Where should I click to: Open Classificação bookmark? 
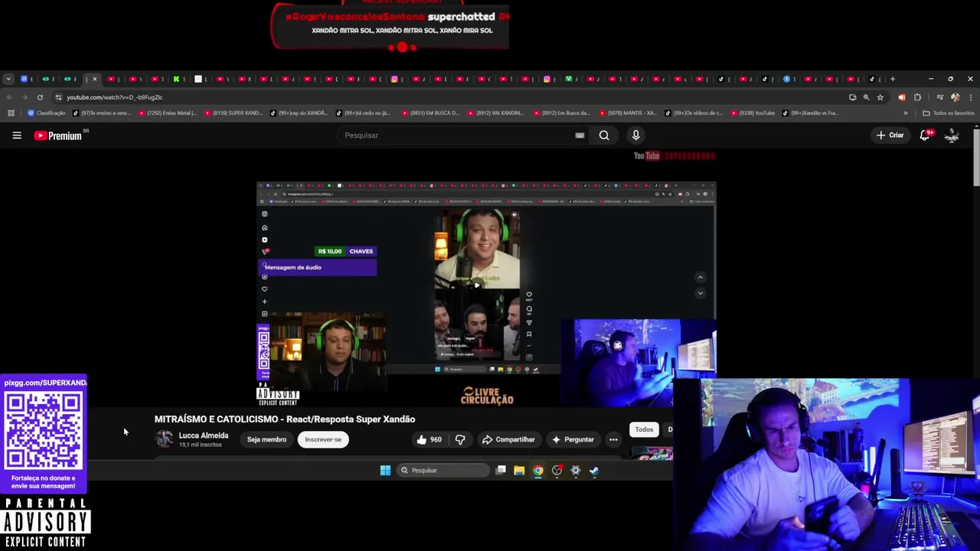pos(46,113)
